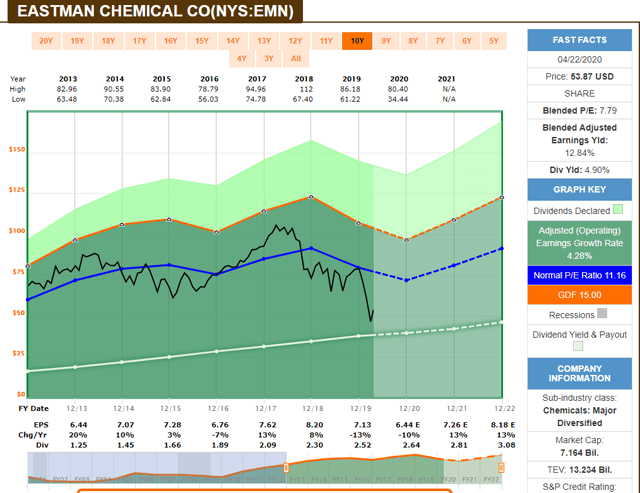Toggle the Dividend Yield & Payout swatch

579,347
